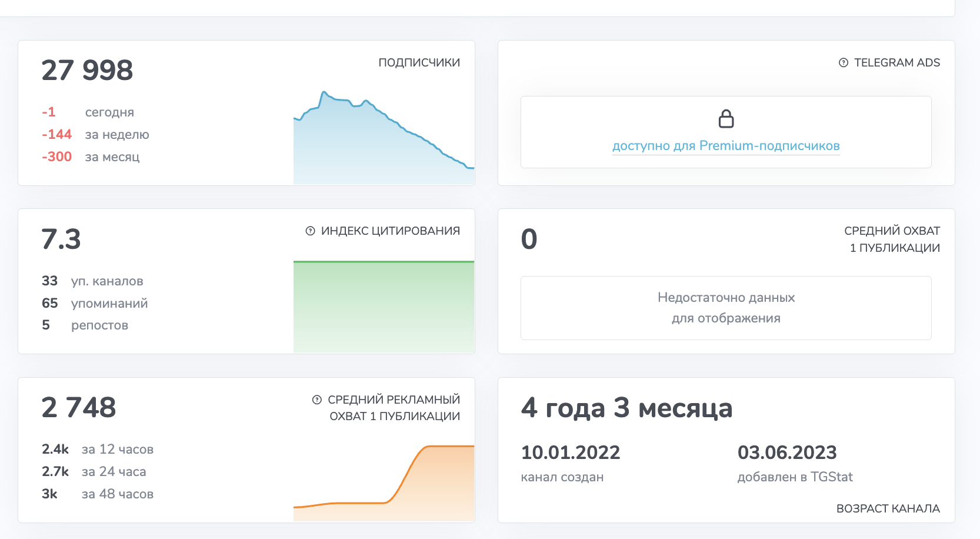The image size is (980, 539).
Task: Click the channel creation date 10.01.2022
Action: [571, 453]
